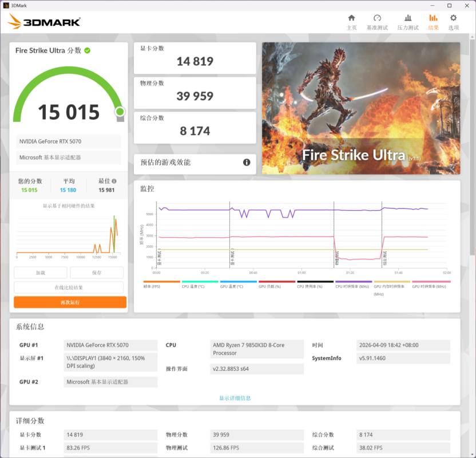476x458 pixels.
Task: Open the Stress Tests (压力测试) icon
Action: 408,18
